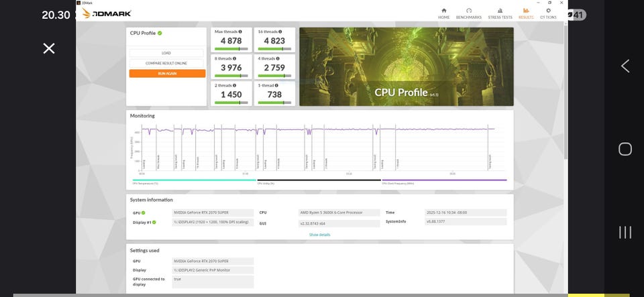Click the Max threads info icon

pos(240,32)
